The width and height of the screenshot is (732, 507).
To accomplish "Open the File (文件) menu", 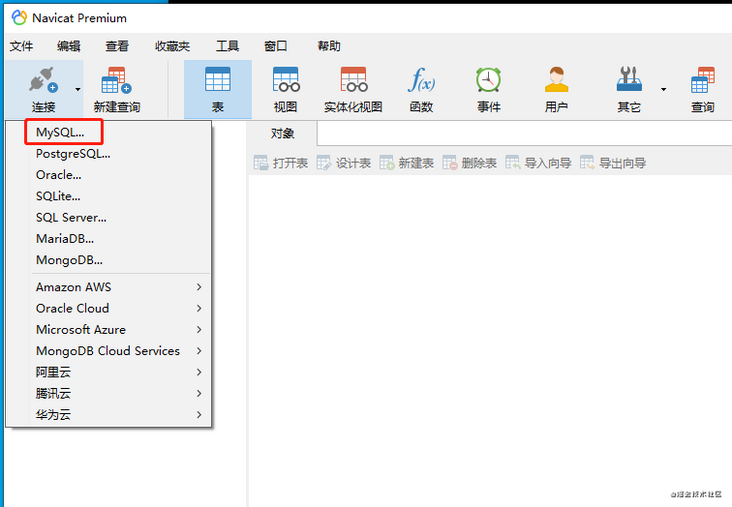I will (21, 46).
